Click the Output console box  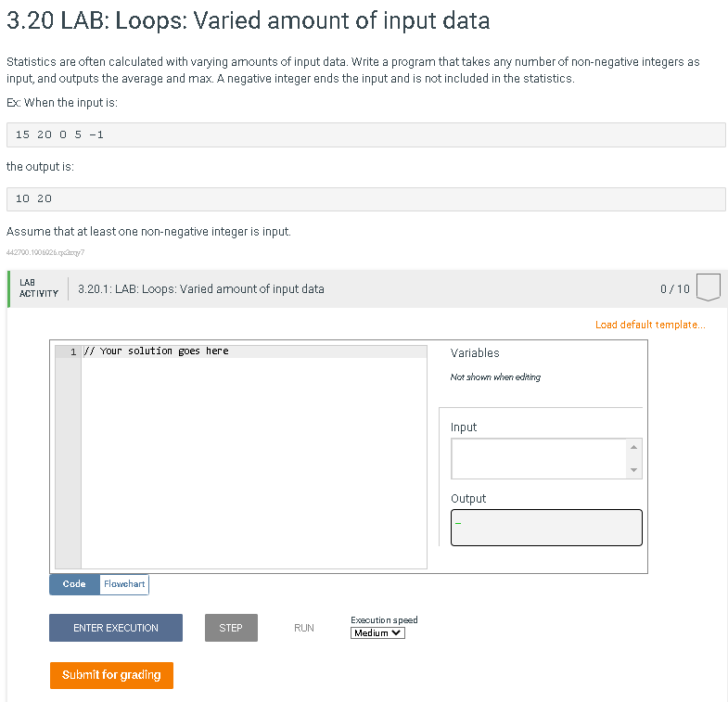point(546,528)
